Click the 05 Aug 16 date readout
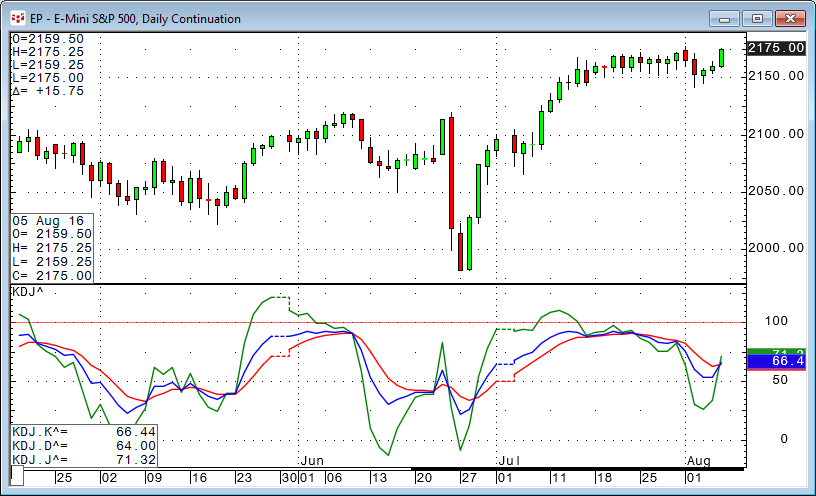The height and width of the screenshot is (496, 816). 48,221
